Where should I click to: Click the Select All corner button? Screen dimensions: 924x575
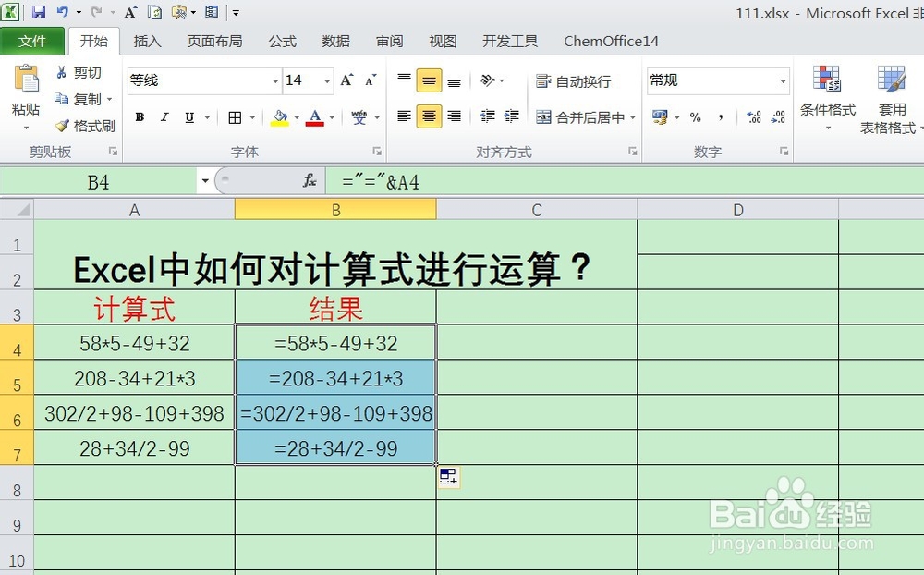[x=17, y=209]
